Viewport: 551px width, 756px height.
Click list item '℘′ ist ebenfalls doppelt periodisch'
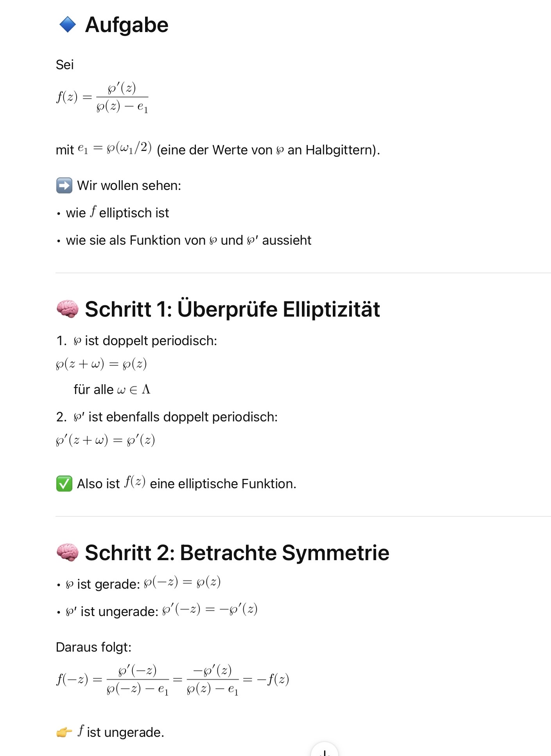[x=176, y=417]
